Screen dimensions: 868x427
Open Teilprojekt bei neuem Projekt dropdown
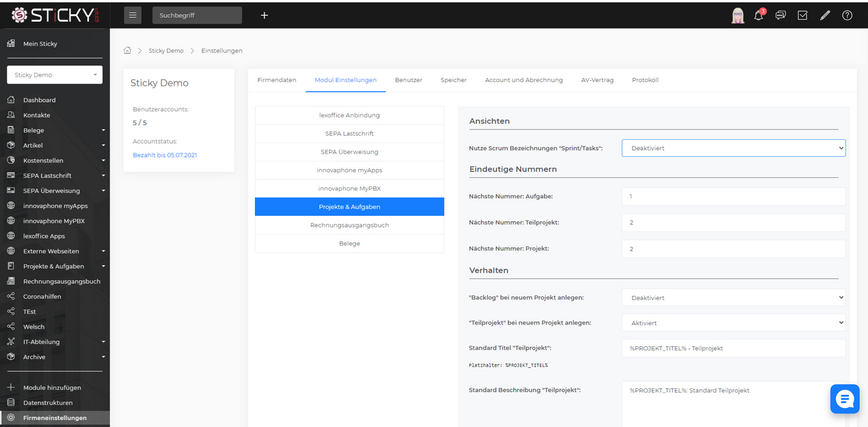(734, 322)
